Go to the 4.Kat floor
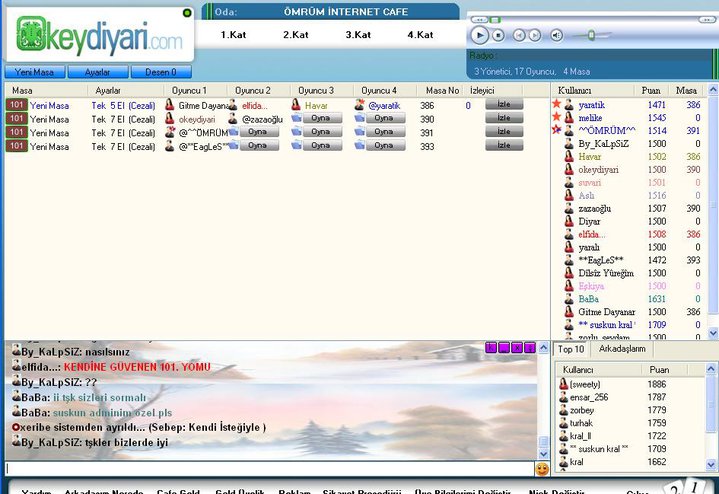 [420, 35]
